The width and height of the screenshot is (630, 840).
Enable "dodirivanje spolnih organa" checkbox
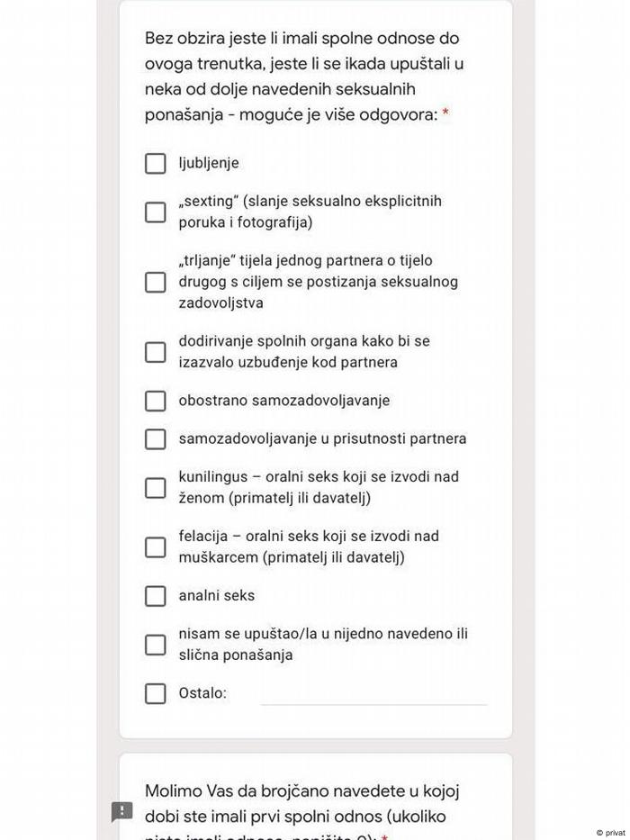156,352
